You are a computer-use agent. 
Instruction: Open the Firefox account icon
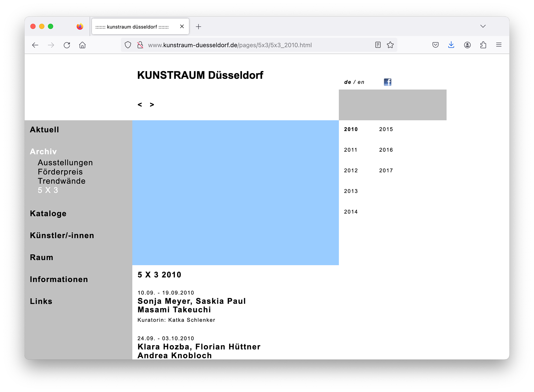click(x=467, y=45)
